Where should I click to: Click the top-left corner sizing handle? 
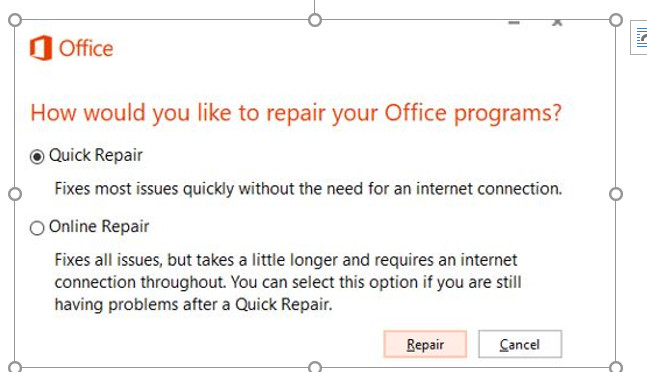pos(15,20)
